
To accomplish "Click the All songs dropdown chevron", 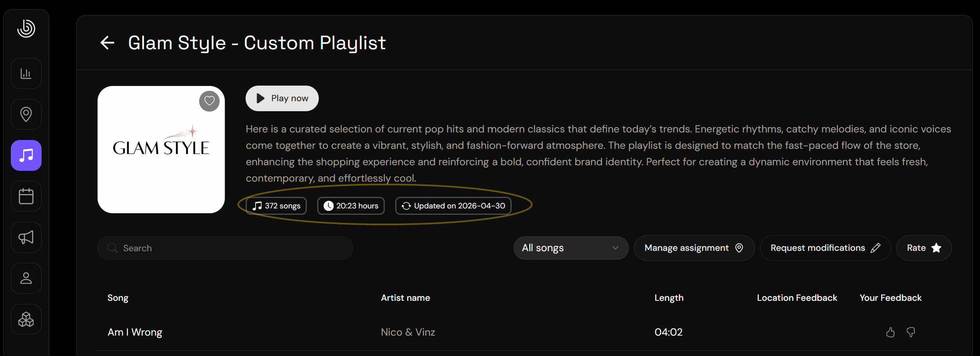I will [615, 248].
